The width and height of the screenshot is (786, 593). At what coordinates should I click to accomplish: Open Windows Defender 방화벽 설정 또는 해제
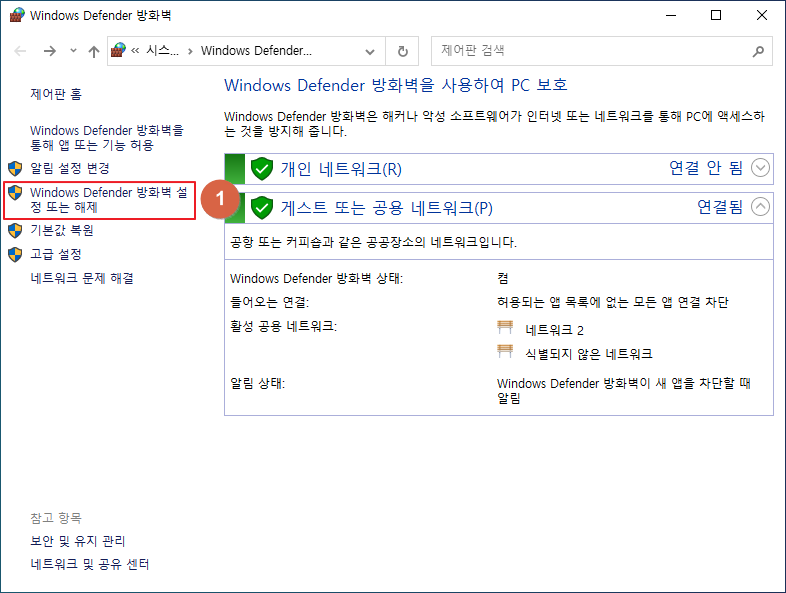[109, 200]
